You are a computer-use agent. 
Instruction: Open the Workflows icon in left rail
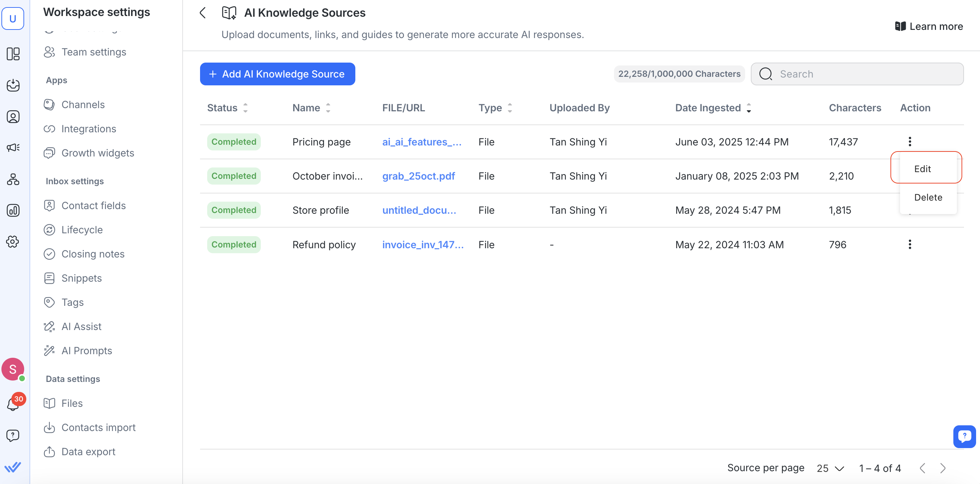pyautogui.click(x=13, y=179)
